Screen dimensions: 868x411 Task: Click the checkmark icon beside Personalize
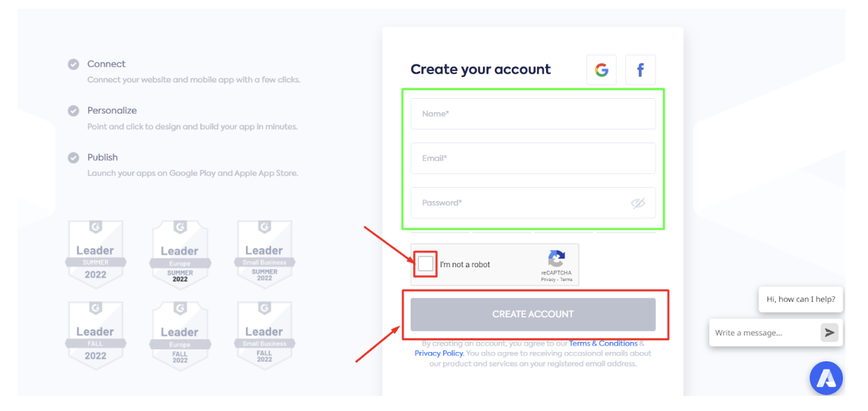point(74,111)
